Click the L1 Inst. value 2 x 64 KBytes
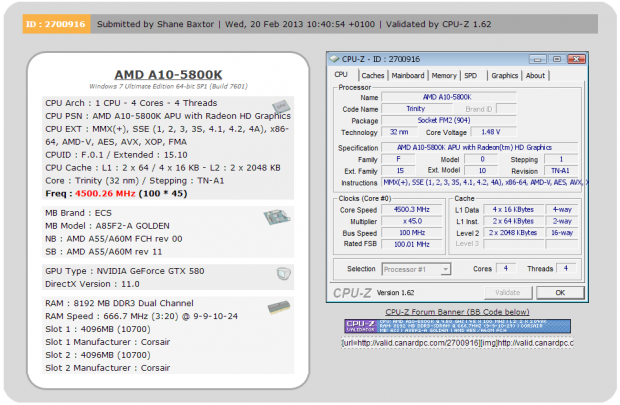This screenshot has height=405, width=620. click(513, 221)
